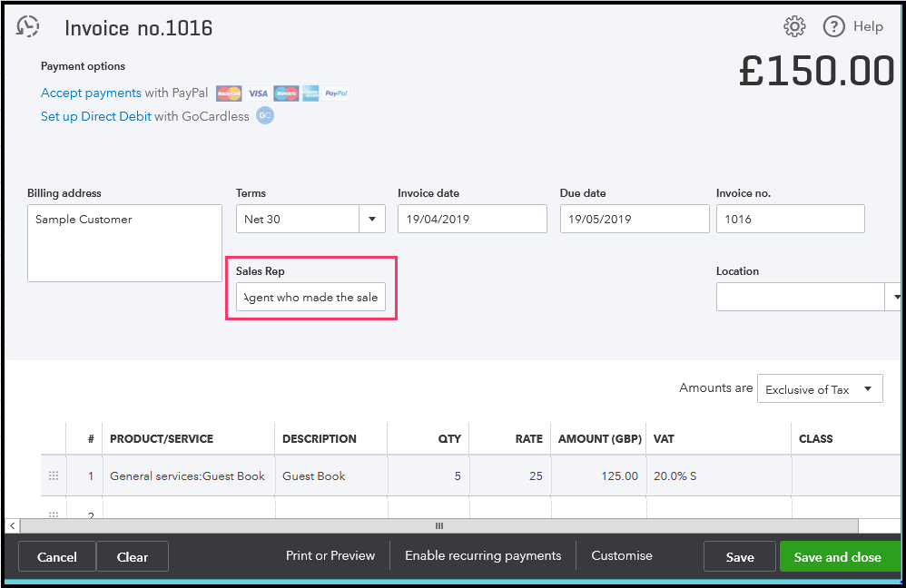This screenshot has height=588, width=906.
Task: Click the Help text label
Action: coord(868,26)
